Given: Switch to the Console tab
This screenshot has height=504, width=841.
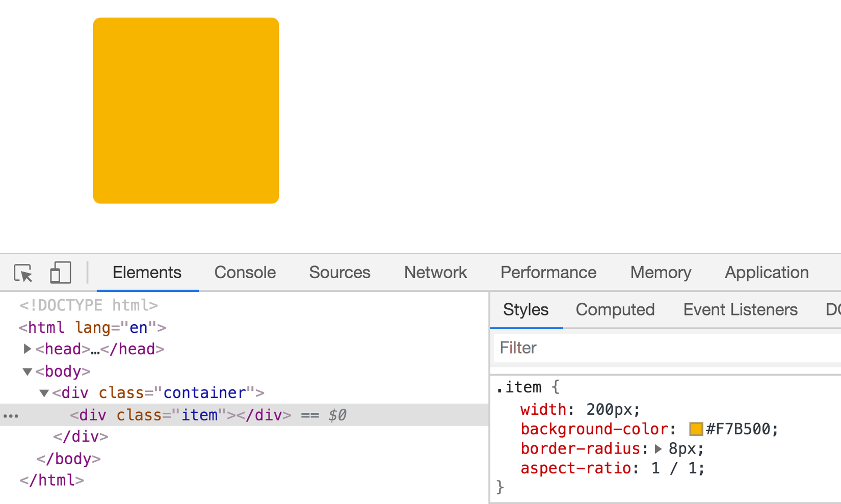Looking at the screenshot, I should click(x=245, y=273).
